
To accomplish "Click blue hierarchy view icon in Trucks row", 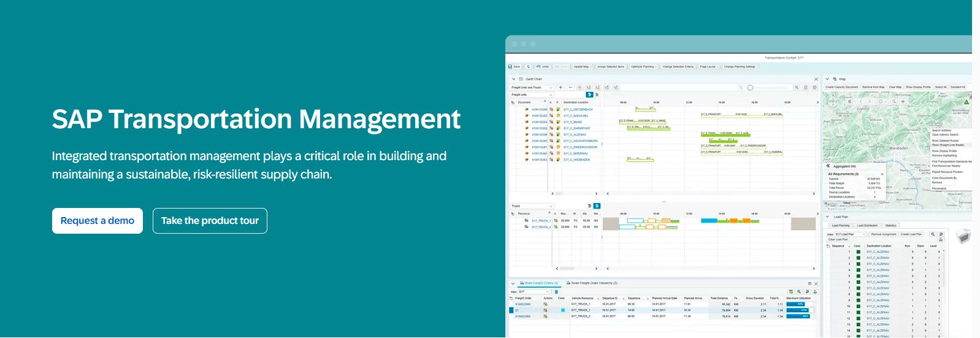I will [x=597, y=206].
